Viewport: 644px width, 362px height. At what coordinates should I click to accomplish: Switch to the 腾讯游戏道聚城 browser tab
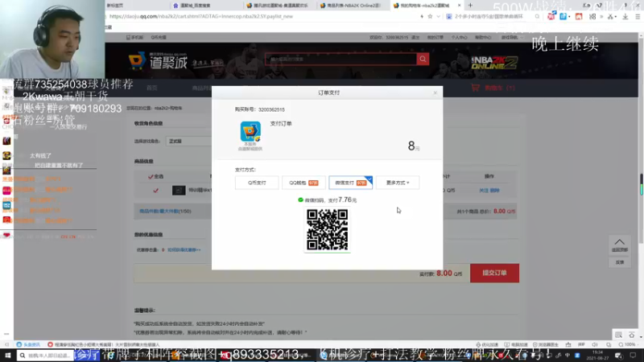(279, 6)
